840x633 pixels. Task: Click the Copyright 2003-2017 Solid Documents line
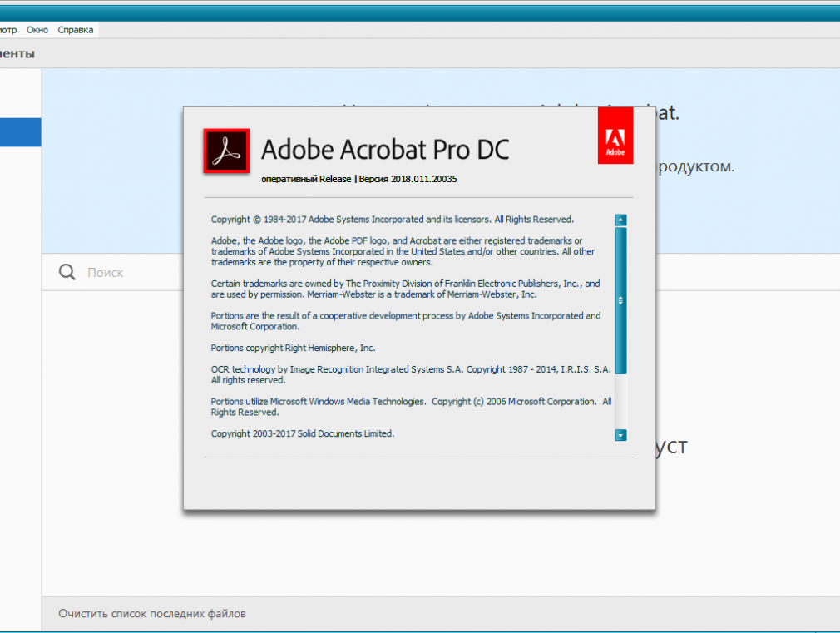303,433
